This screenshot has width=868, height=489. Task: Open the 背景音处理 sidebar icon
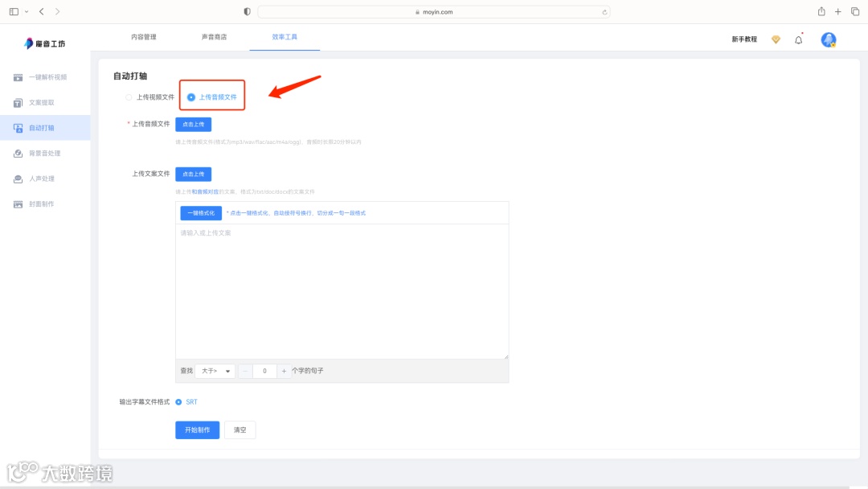18,154
